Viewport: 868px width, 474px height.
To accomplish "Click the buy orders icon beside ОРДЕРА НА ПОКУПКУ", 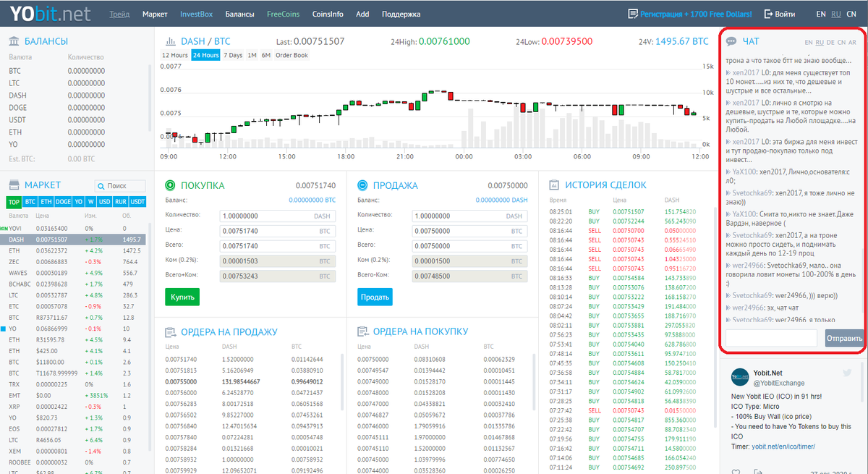I will [363, 332].
